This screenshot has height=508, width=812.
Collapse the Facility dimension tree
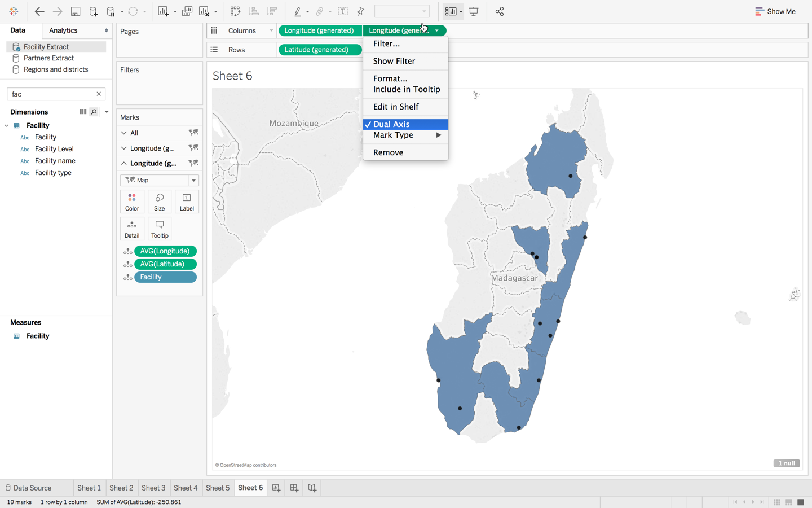coord(6,125)
